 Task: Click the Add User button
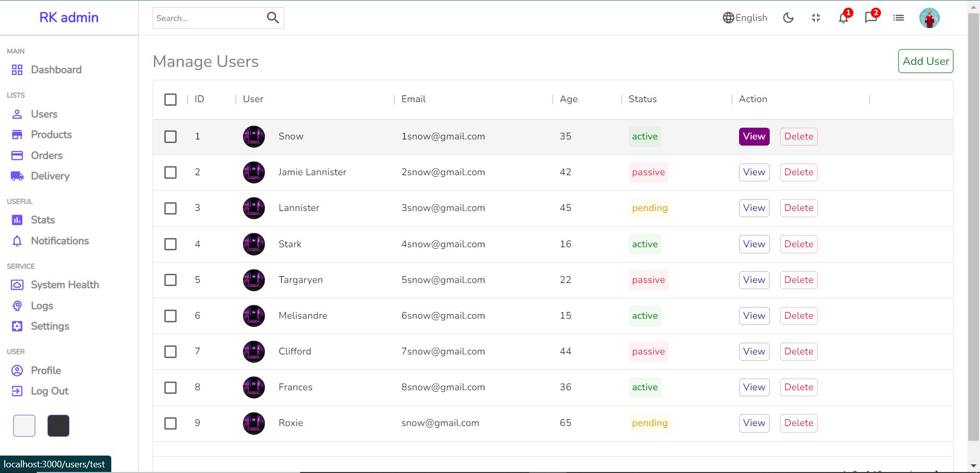tap(925, 61)
